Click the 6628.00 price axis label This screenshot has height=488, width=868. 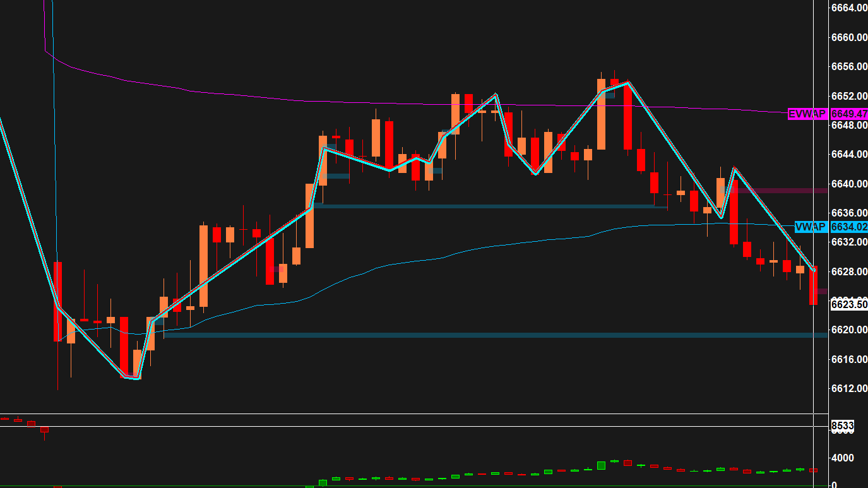click(848, 271)
